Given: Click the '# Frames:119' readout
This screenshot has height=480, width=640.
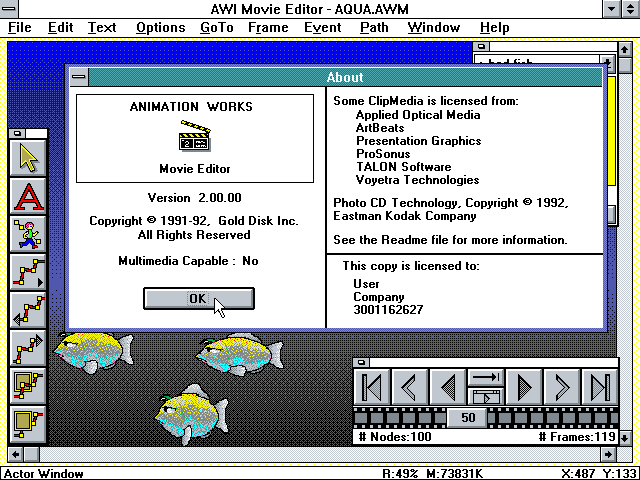Looking at the screenshot, I should click(x=577, y=437).
